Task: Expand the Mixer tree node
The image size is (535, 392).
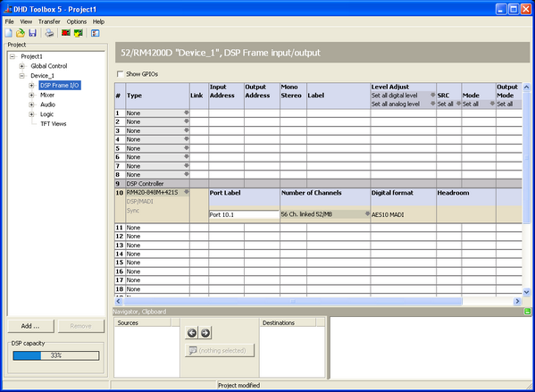Action: point(31,96)
